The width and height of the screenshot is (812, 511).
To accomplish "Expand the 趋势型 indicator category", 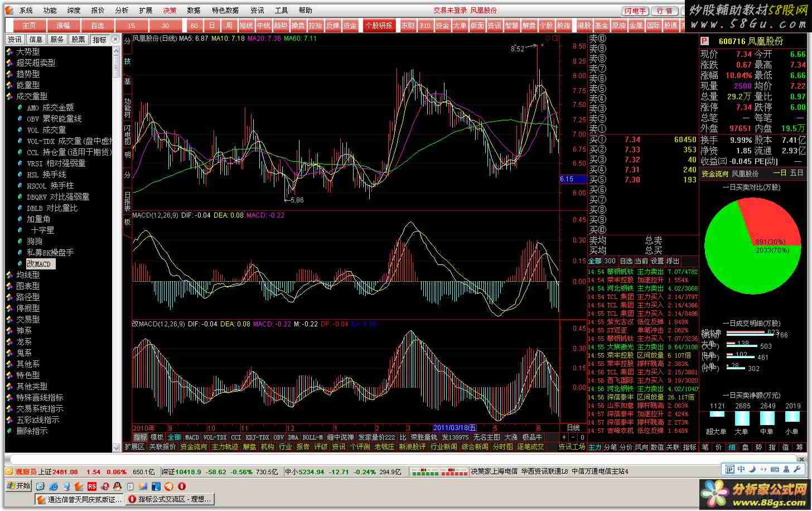I will 28,74.
